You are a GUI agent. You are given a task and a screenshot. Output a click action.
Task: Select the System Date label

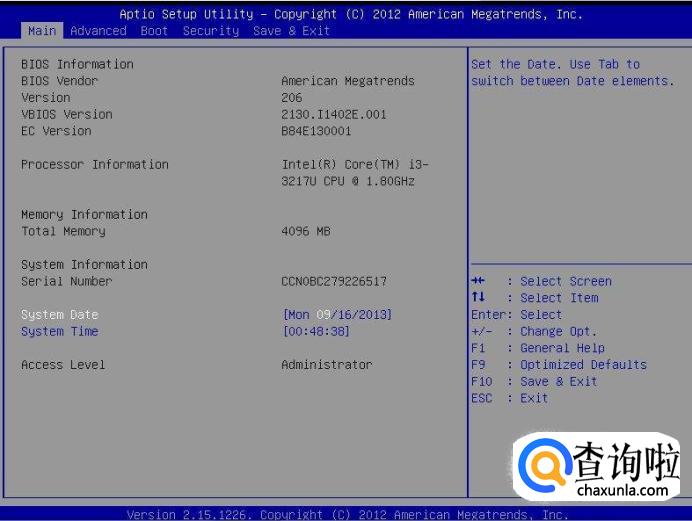coord(60,315)
